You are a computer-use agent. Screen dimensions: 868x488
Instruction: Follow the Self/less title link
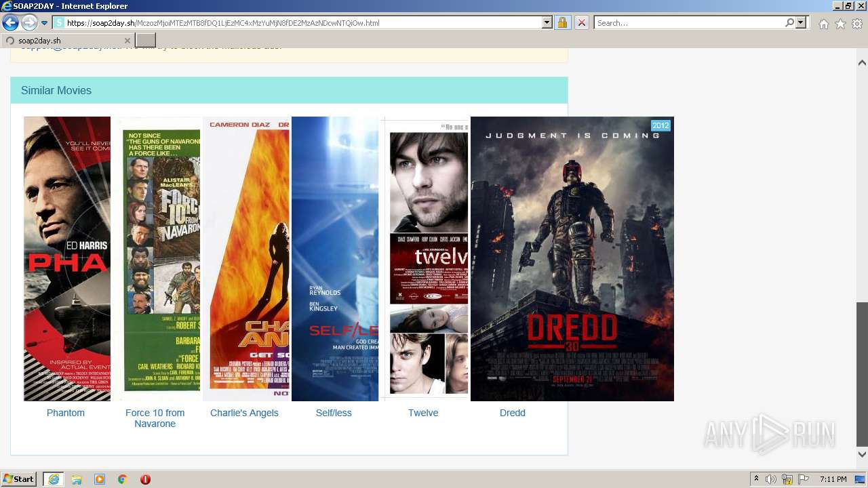tap(334, 413)
